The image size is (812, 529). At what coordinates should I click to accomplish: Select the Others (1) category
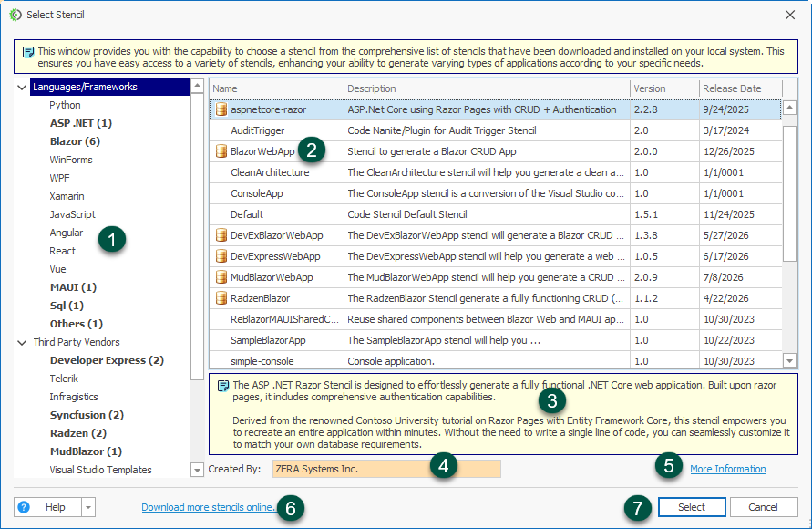coord(77,324)
